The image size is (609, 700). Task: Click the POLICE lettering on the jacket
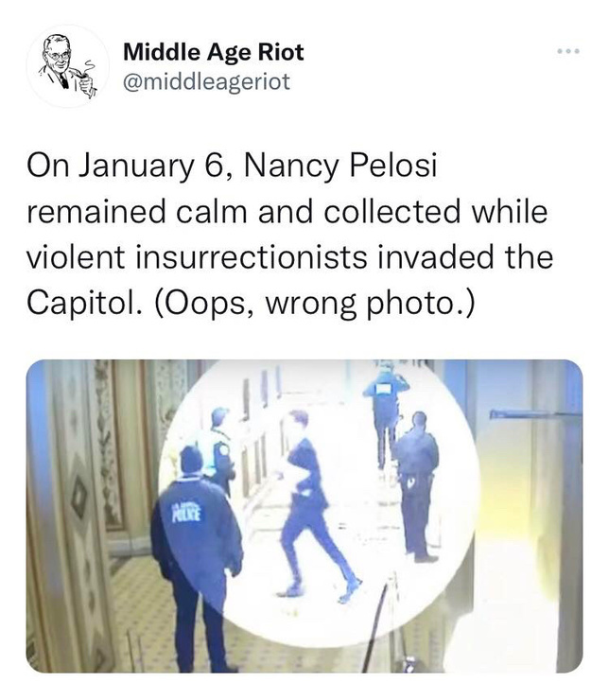point(188,514)
